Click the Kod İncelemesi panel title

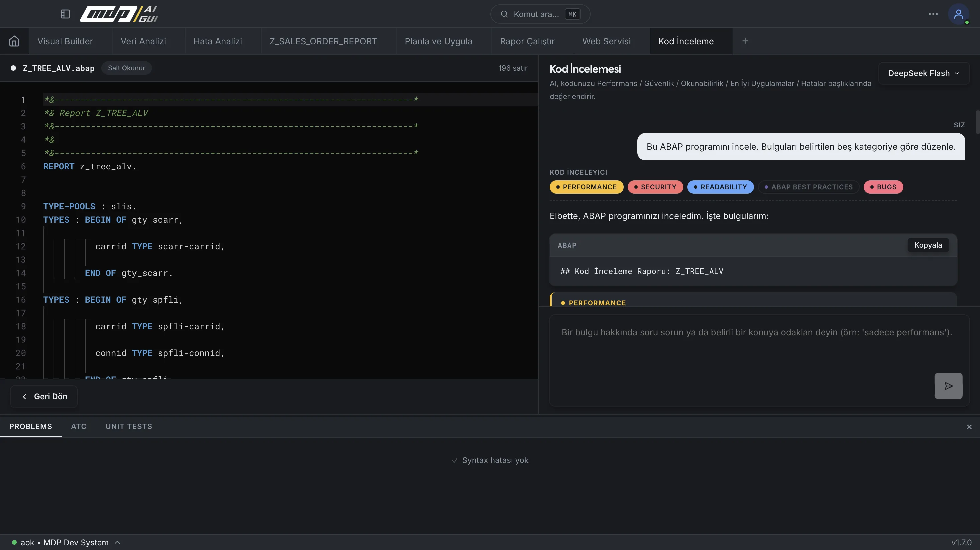[585, 69]
